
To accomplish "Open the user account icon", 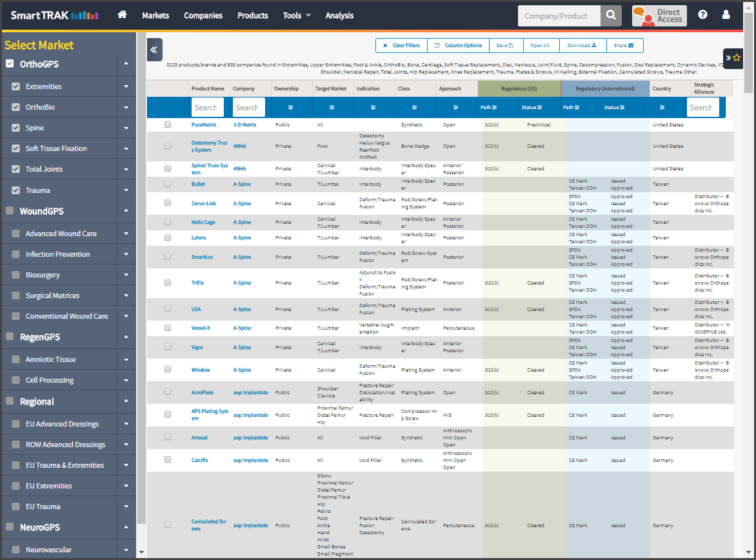I will point(726,15).
